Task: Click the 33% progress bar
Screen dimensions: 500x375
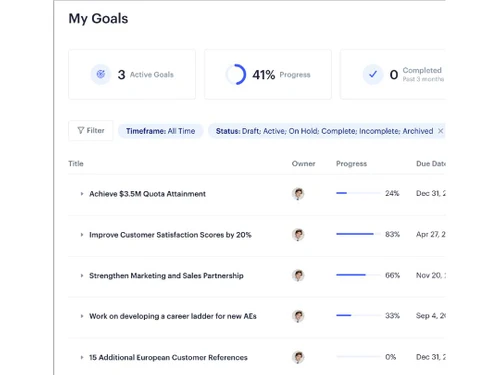Action: [x=358, y=315]
